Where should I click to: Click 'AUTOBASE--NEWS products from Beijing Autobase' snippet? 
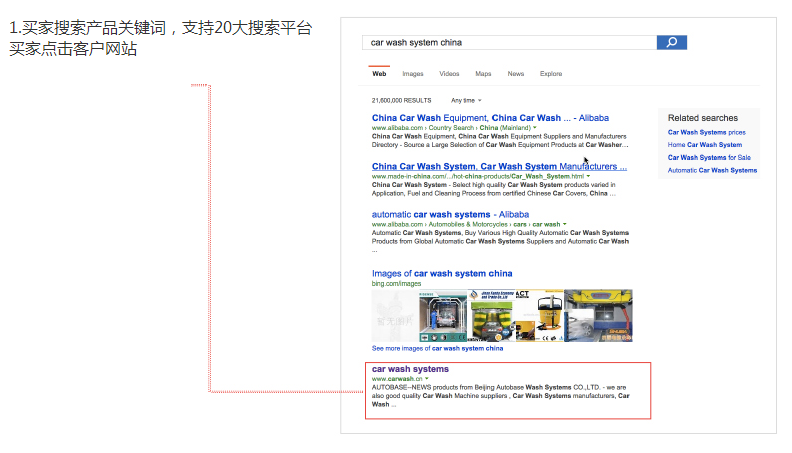click(x=500, y=396)
